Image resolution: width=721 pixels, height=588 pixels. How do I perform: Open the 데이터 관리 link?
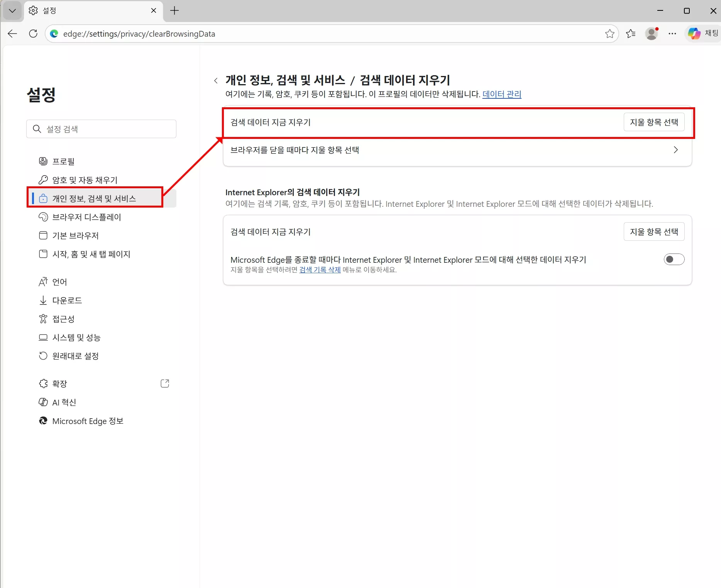point(501,94)
